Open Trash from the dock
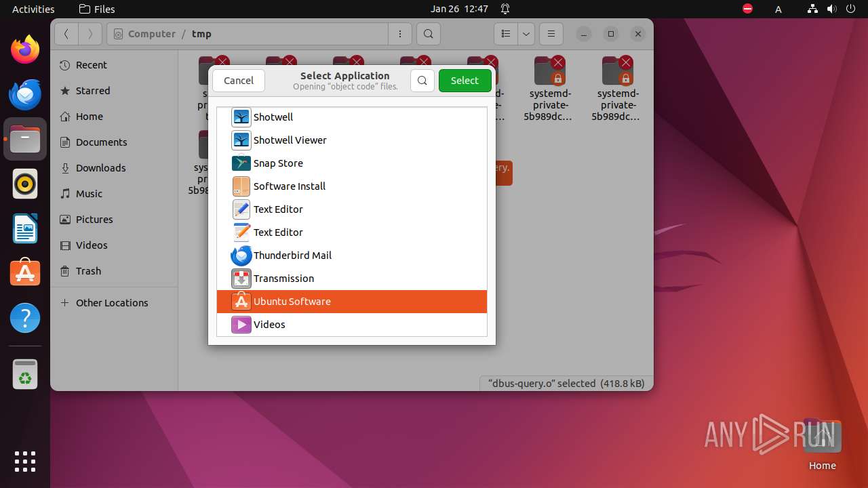 pyautogui.click(x=25, y=375)
